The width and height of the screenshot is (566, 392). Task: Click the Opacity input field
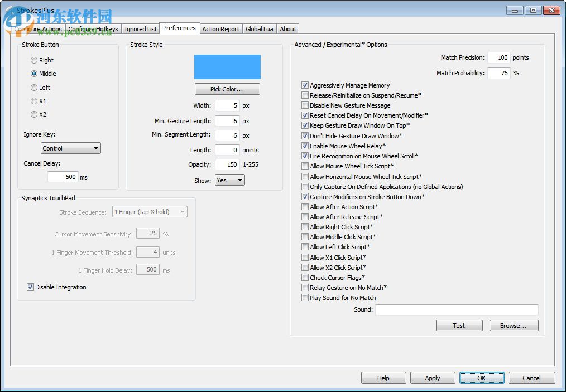pos(227,164)
